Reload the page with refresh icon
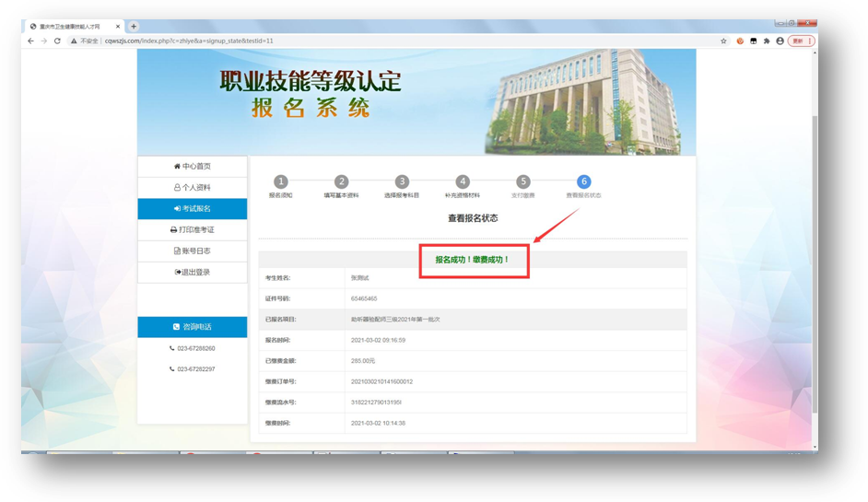Screen dimensions: 868x502 coord(57,41)
